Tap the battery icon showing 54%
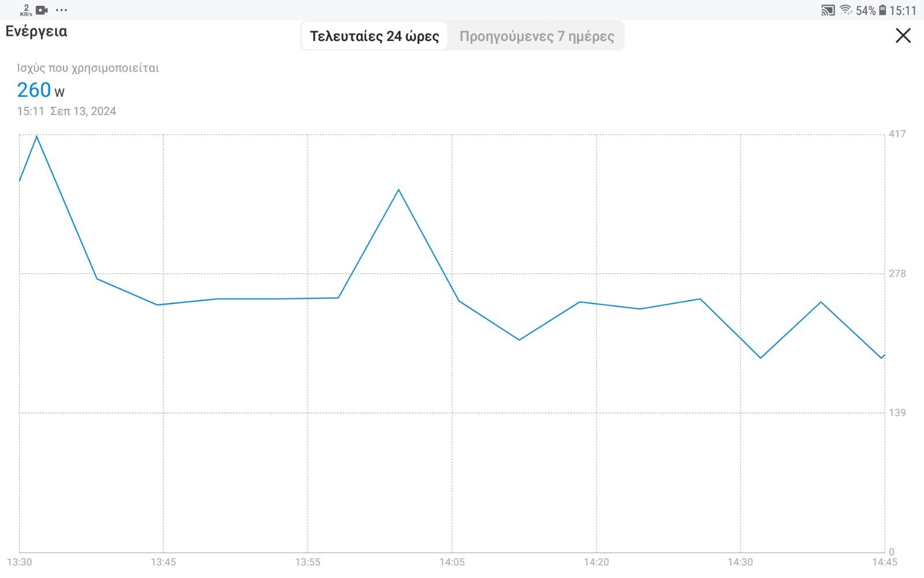The image size is (924, 578). (882, 10)
